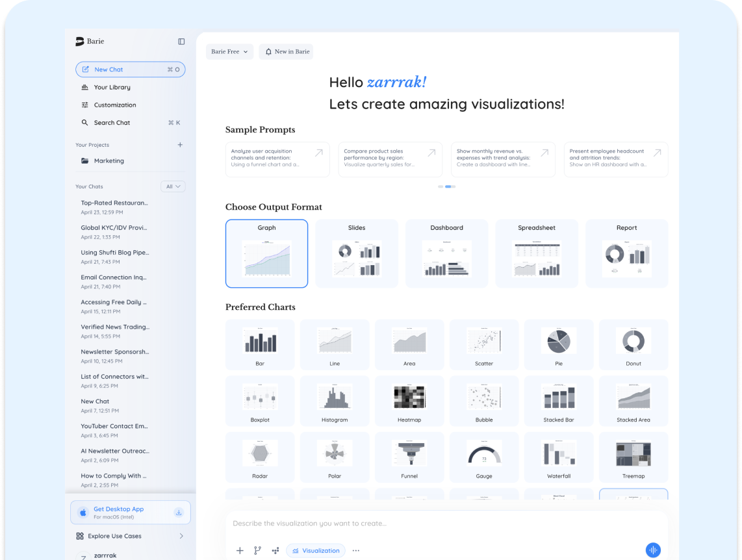Image resolution: width=742 pixels, height=560 pixels.
Task: Open the All filter dropdown for Your Chats
Action: click(x=173, y=186)
